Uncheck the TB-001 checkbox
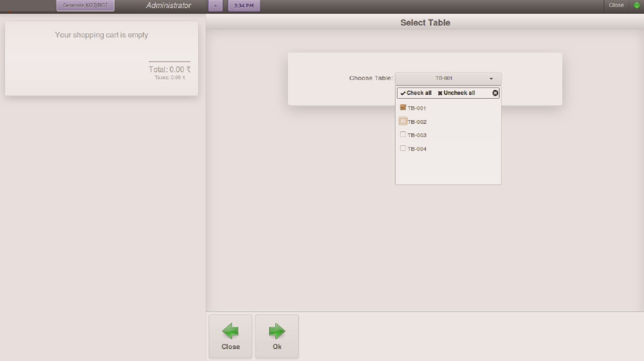 click(x=403, y=108)
